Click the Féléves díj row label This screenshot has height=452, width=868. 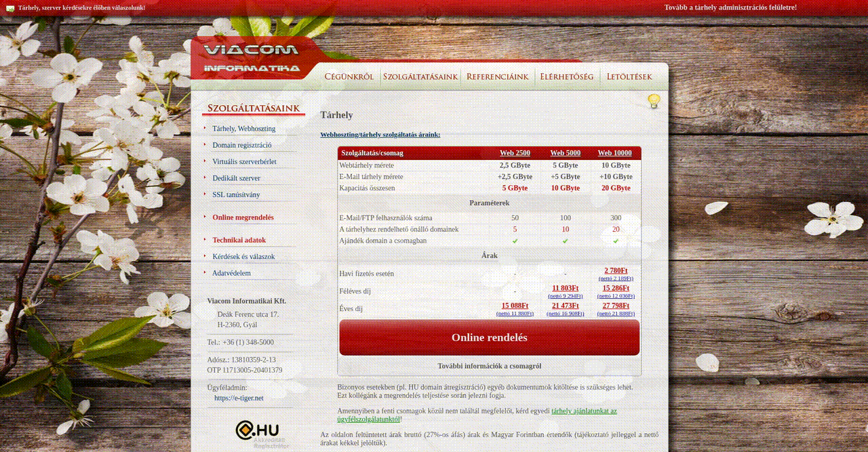[355, 291]
